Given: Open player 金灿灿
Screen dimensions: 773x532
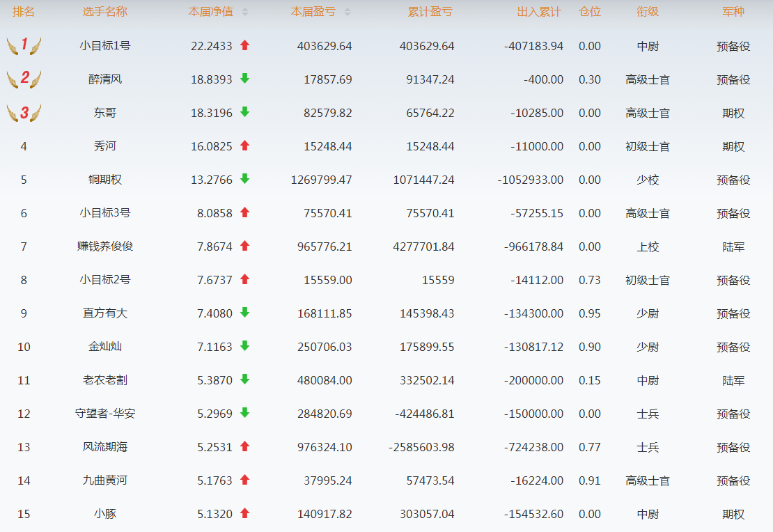Looking at the screenshot, I should tap(105, 347).
